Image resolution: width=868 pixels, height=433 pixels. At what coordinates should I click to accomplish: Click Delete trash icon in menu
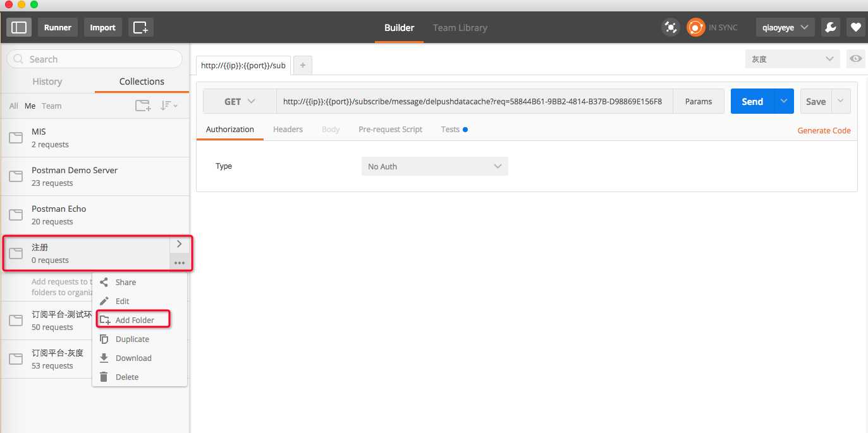(104, 377)
